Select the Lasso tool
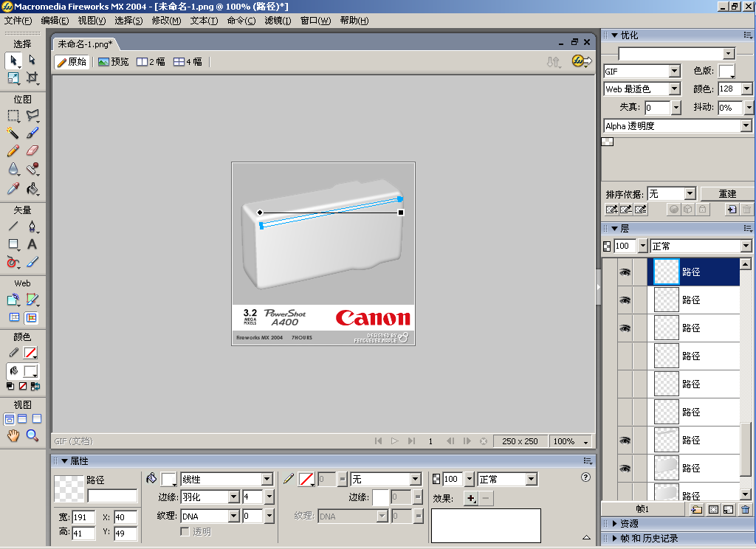This screenshot has height=549, width=756. tap(32, 116)
